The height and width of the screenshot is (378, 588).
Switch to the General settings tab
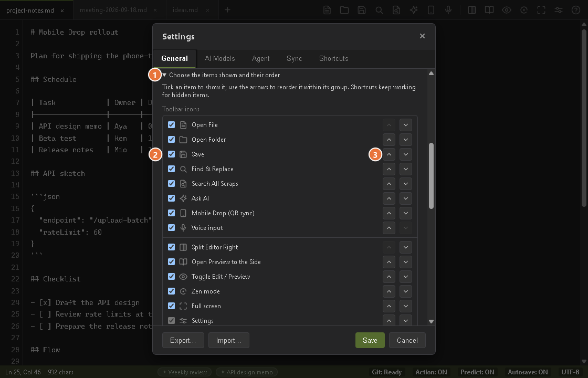point(174,58)
